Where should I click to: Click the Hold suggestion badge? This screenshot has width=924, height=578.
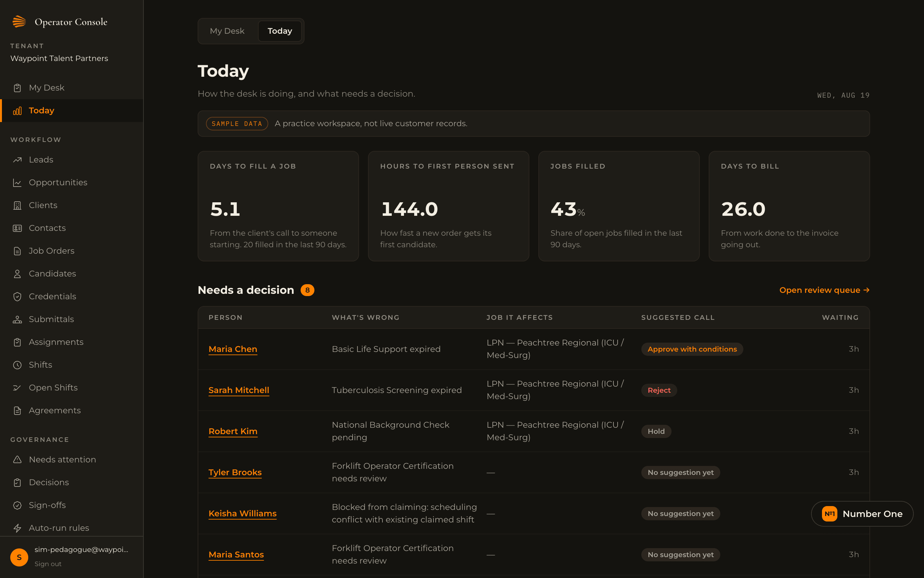(656, 431)
